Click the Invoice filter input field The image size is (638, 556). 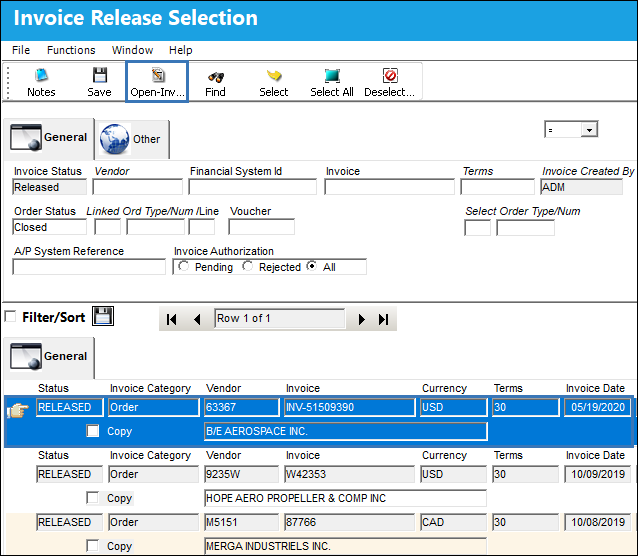(389, 187)
